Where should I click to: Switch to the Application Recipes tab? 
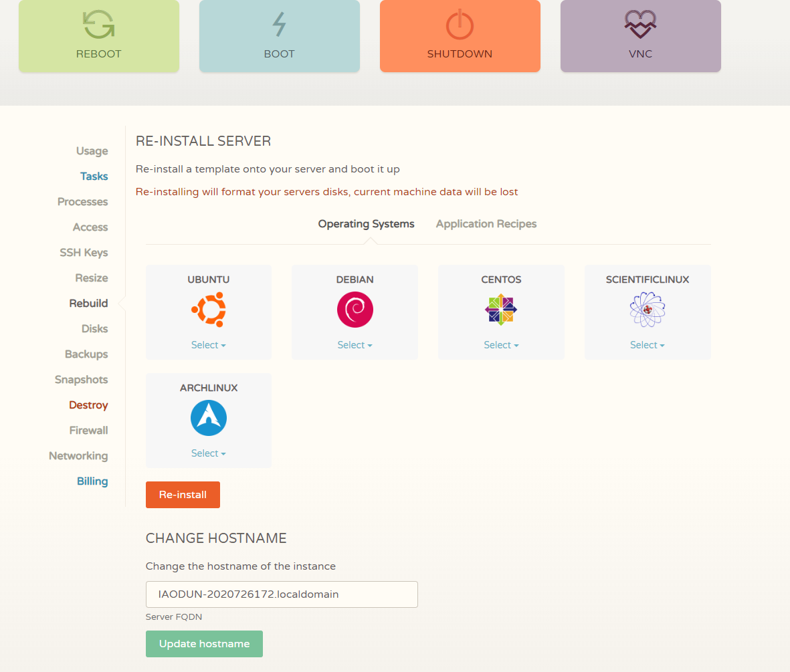pos(486,224)
